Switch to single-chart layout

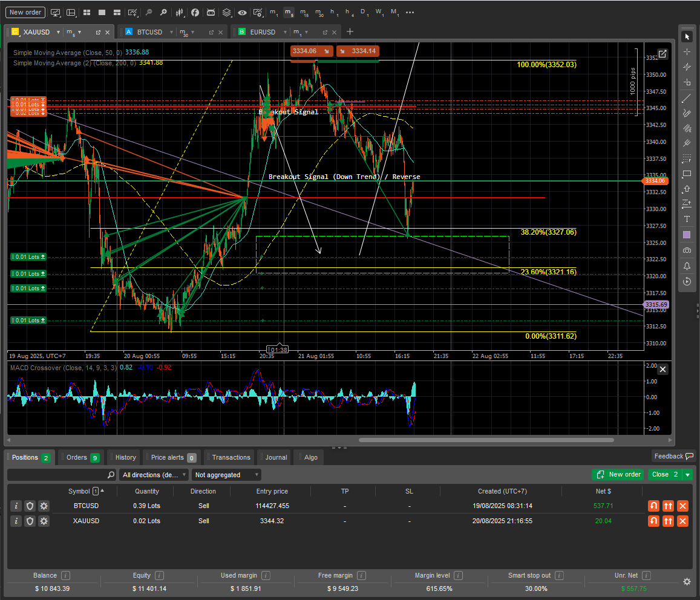(102, 13)
